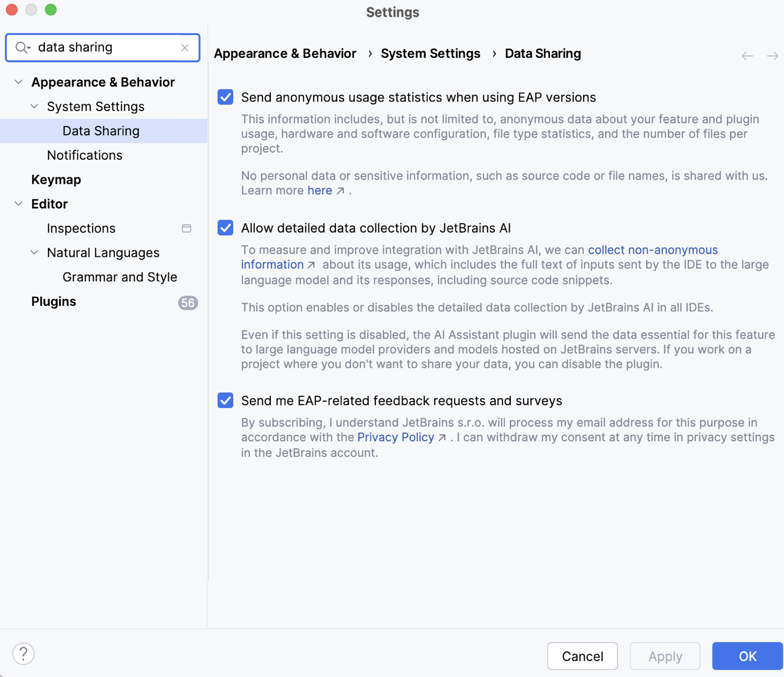The width and height of the screenshot is (784, 677).
Task: Open the Privacy Policy link
Action: click(395, 437)
